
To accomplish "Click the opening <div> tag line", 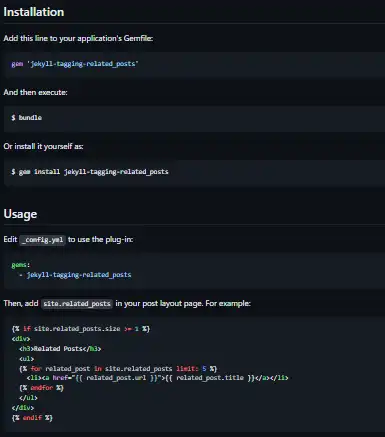I will pos(21,339).
